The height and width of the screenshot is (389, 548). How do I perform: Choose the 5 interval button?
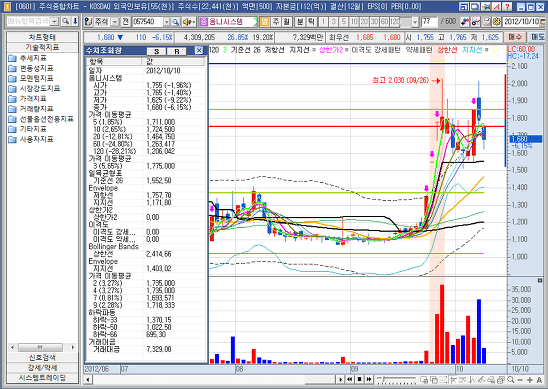pos(344,22)
